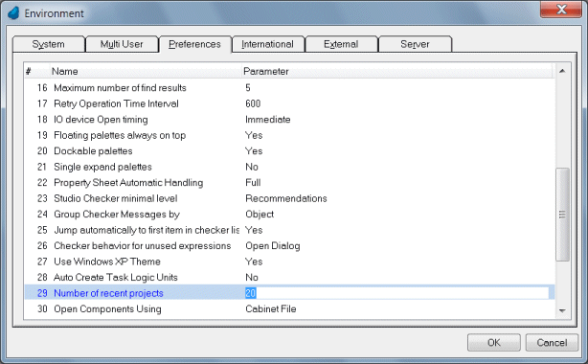Close the Environment dialog window
The image size is (588, 364).
pyautogui.click(x=561, y=9)
